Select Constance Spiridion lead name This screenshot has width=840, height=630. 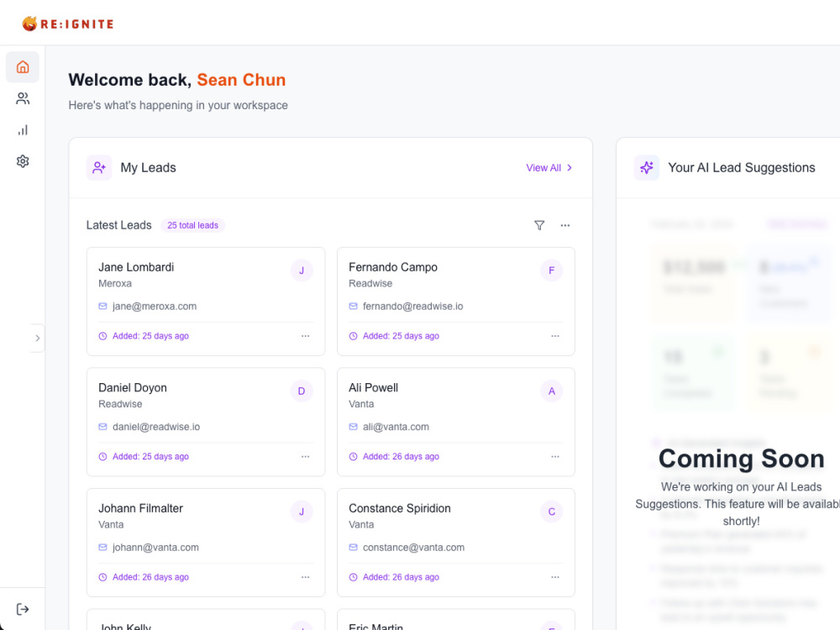click(400, 508)
